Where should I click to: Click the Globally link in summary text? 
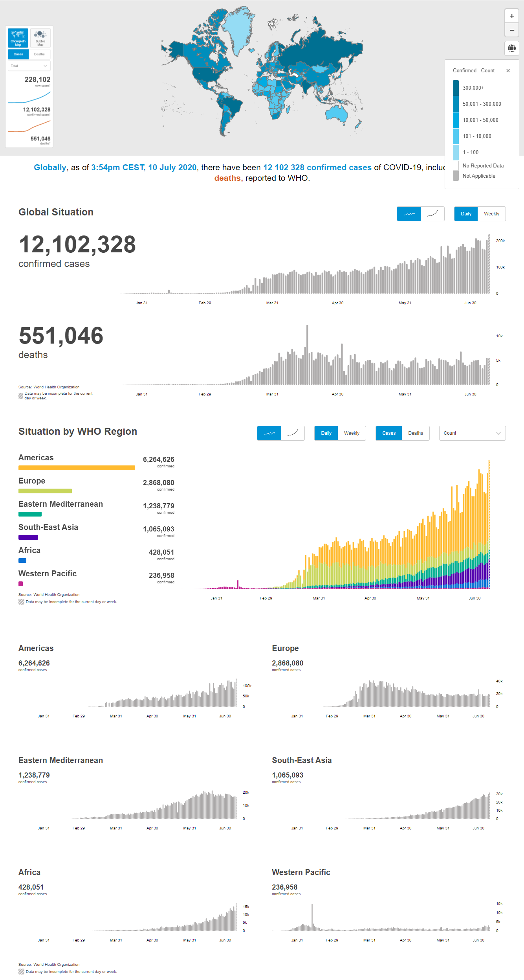pos(50,167)
